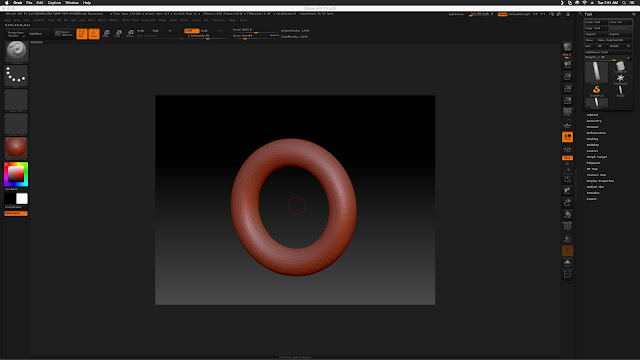
Task: Toggle the orange Local transformations icon
Action: [567, 137]
